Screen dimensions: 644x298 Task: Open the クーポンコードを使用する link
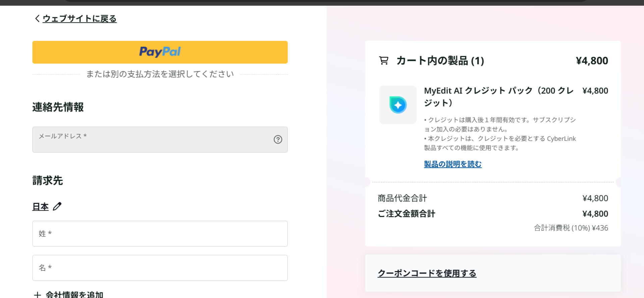[427, 273]
